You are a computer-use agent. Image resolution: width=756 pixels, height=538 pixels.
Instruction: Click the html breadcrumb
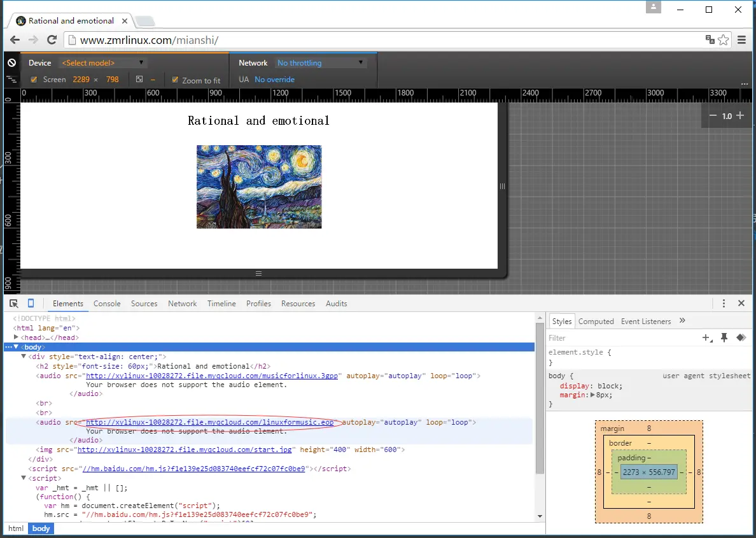16,528
